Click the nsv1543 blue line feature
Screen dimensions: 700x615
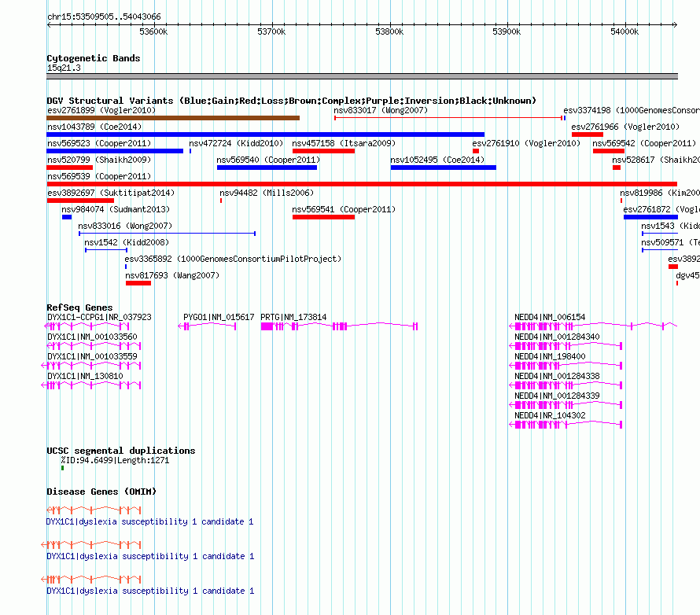pyautogui.click(x=660, y=234)
